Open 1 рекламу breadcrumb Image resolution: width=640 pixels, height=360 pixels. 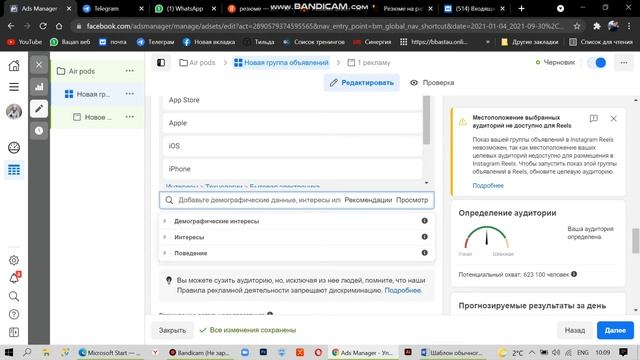[x=369, y=62]
